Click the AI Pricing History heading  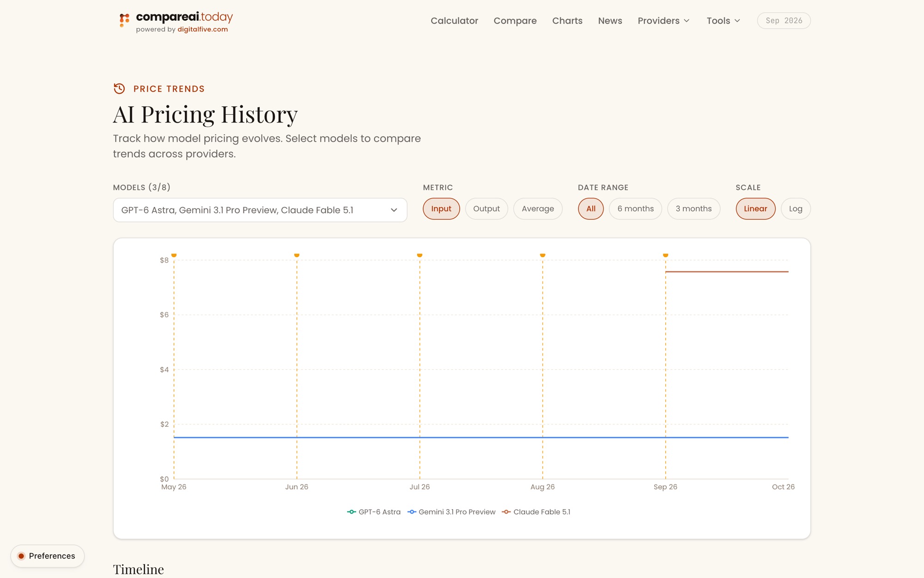[x=205, y=114]
